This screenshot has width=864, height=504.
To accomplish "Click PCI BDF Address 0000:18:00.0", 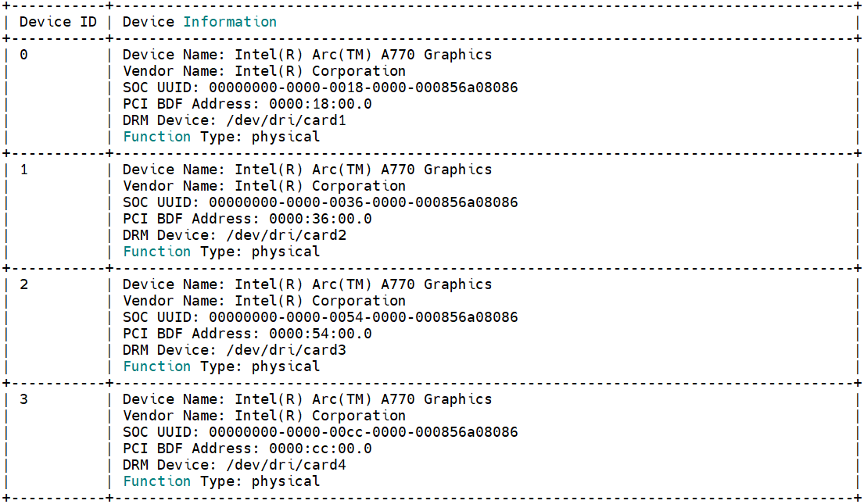I will tap(320, 104).
